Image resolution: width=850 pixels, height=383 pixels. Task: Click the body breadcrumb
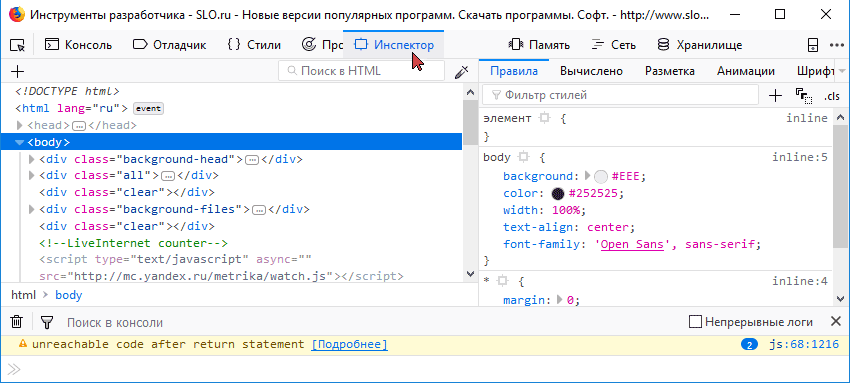[x=68, y=295]
